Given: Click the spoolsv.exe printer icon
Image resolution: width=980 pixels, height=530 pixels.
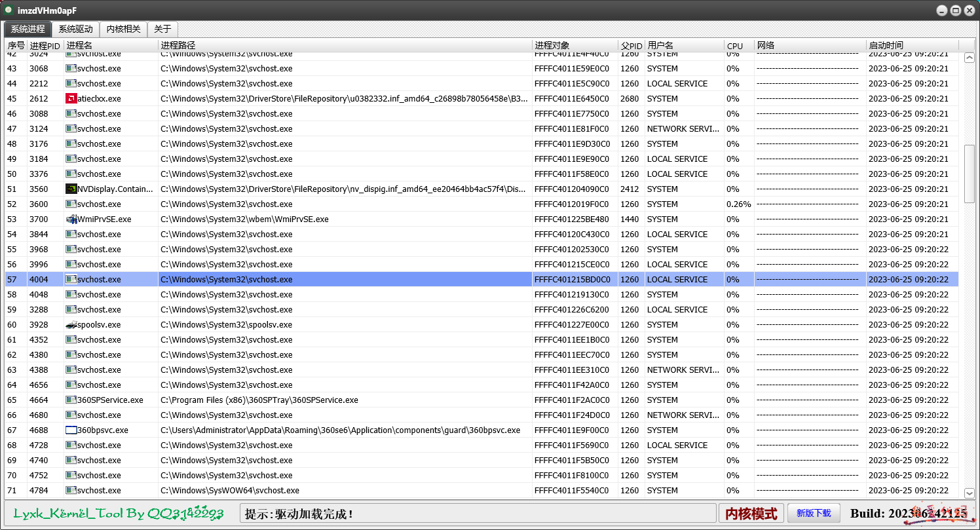Looking at the screenshot, I should pos(71,325).
